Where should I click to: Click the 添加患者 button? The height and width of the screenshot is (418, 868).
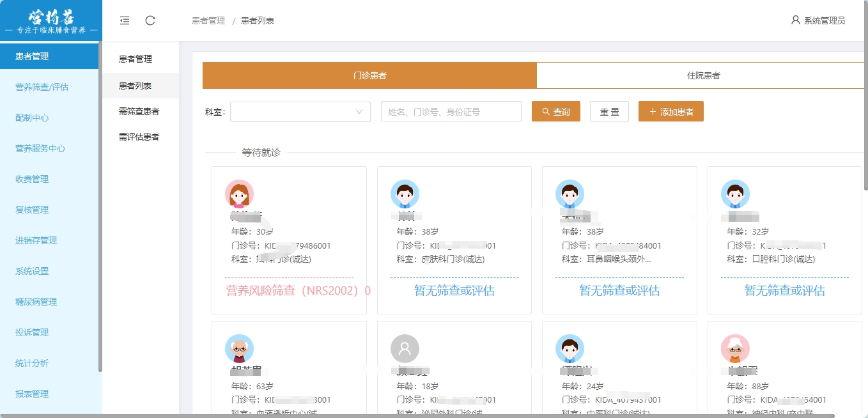tap(670, 112)
